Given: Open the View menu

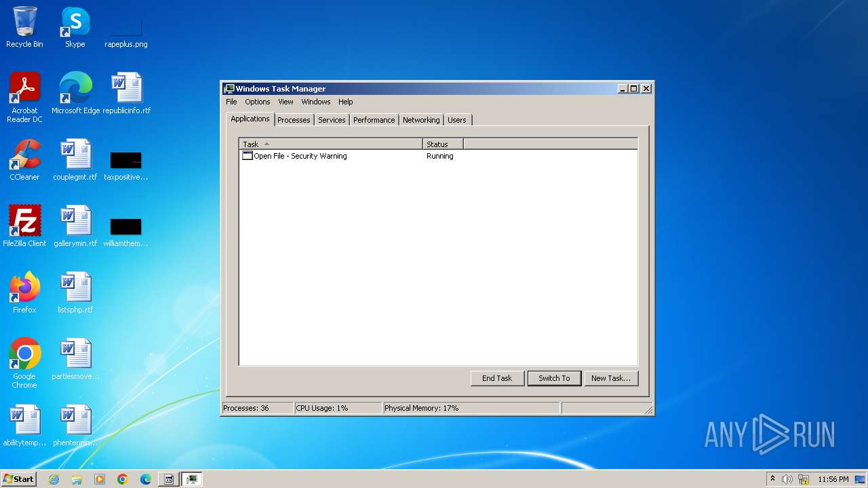Looking at the screenshot, I should 285,102.
